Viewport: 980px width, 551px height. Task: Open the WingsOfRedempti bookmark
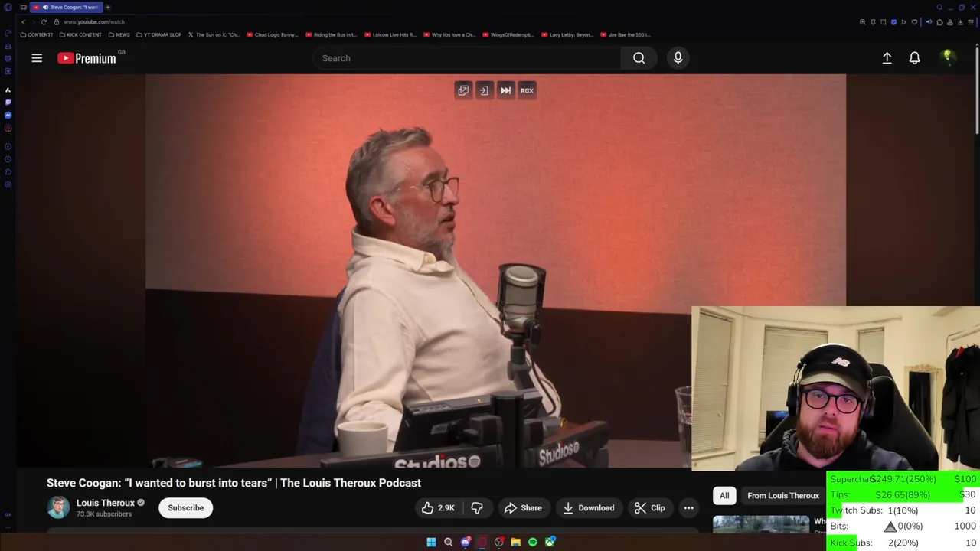(x=508, y=34)
